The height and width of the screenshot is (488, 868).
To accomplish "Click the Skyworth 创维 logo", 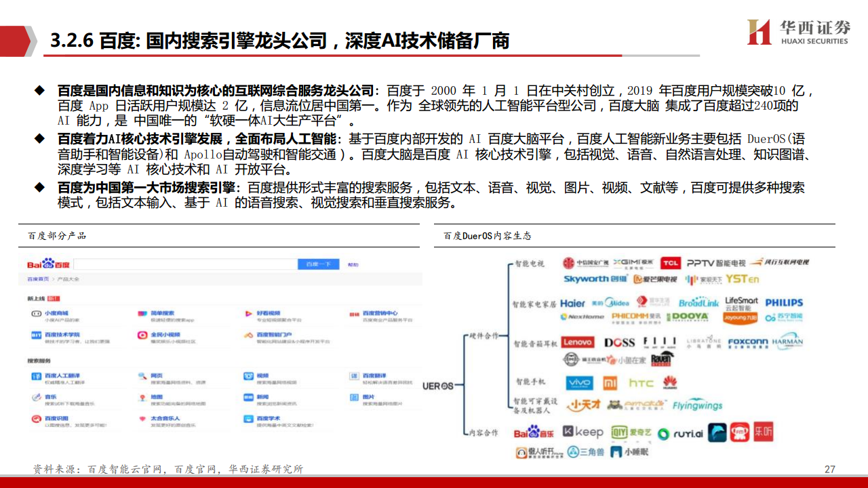I will (x=595, y=279).
